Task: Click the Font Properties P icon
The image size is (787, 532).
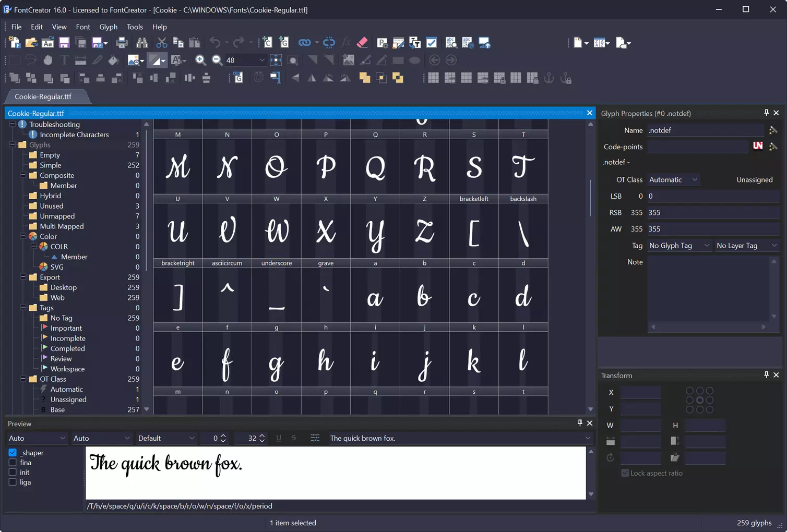Action: (382, 43)
